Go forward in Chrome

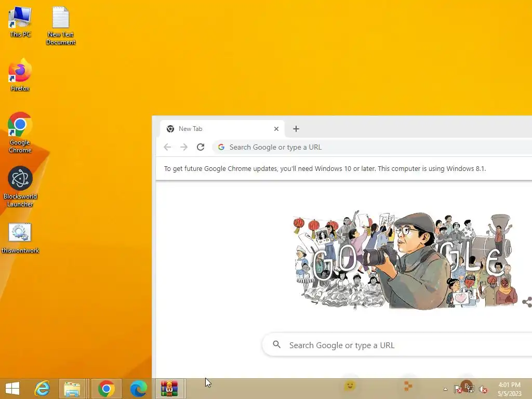[184, 147]
